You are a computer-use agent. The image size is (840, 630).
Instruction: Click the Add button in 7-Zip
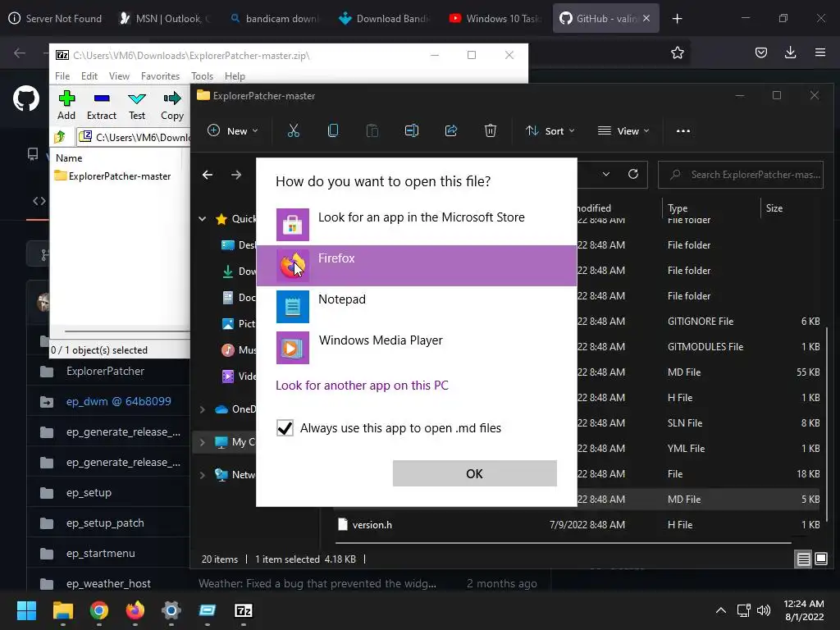[x=66, y=105]
